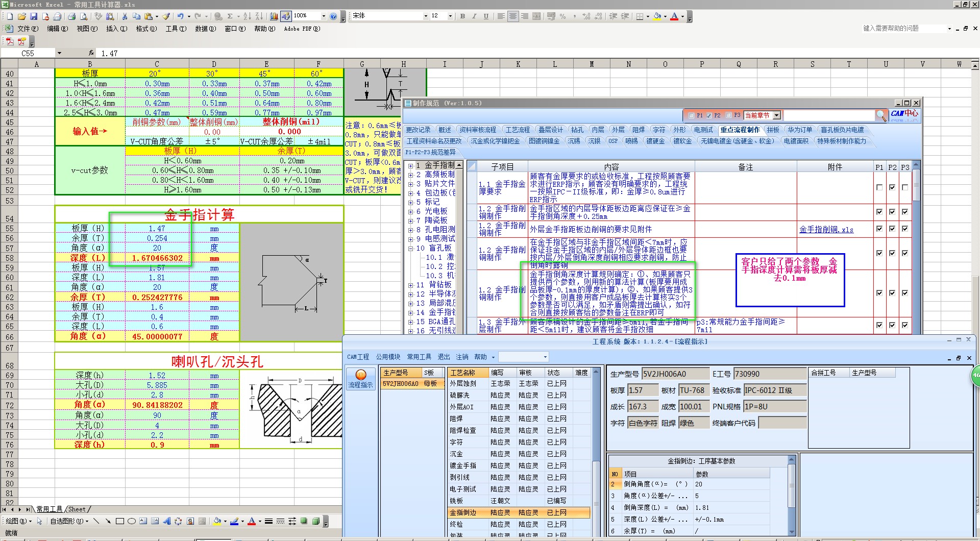The width and height of the screenshot is (980, 541).
Task: Open the Chart Wizard icon
Action: [x=275, y=16]
